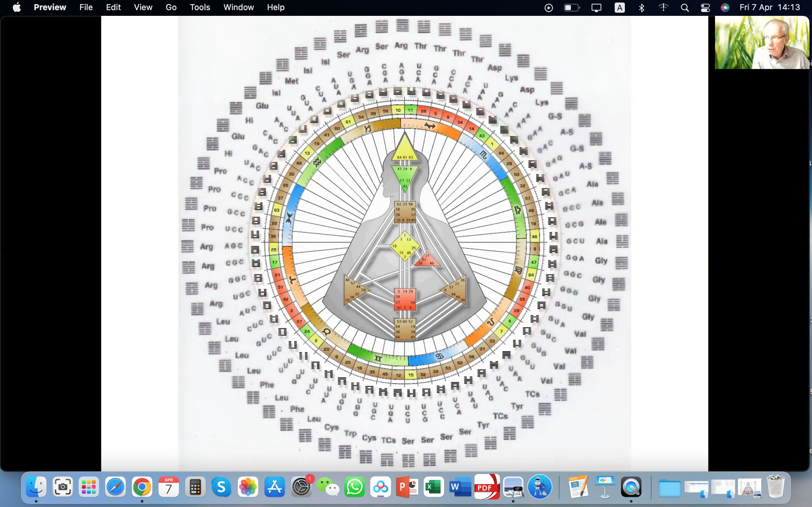The image size is (812, 507).
Task: Open the Tools menu in Preview
Action: (200, 7)
